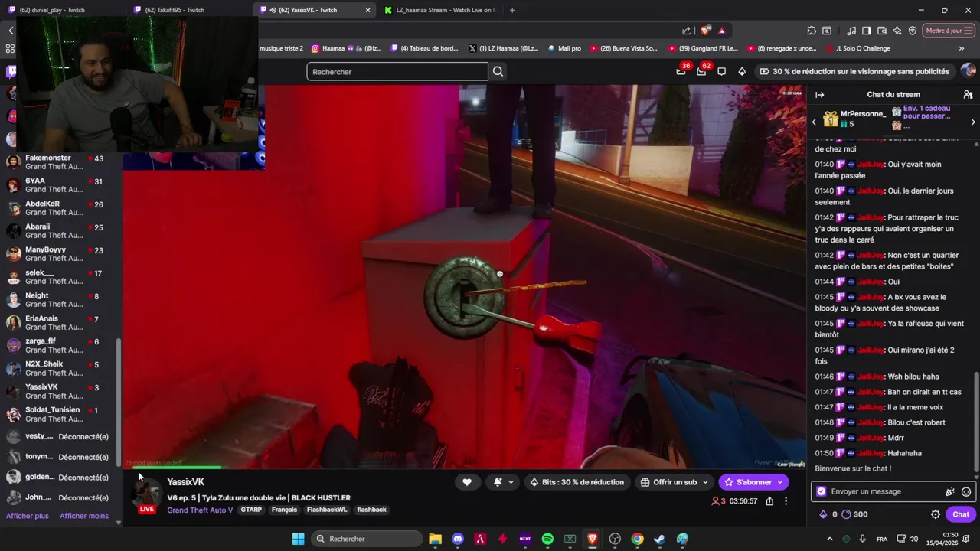
Task: Share the YassixVK stream
Action: (x=769, y=501)
